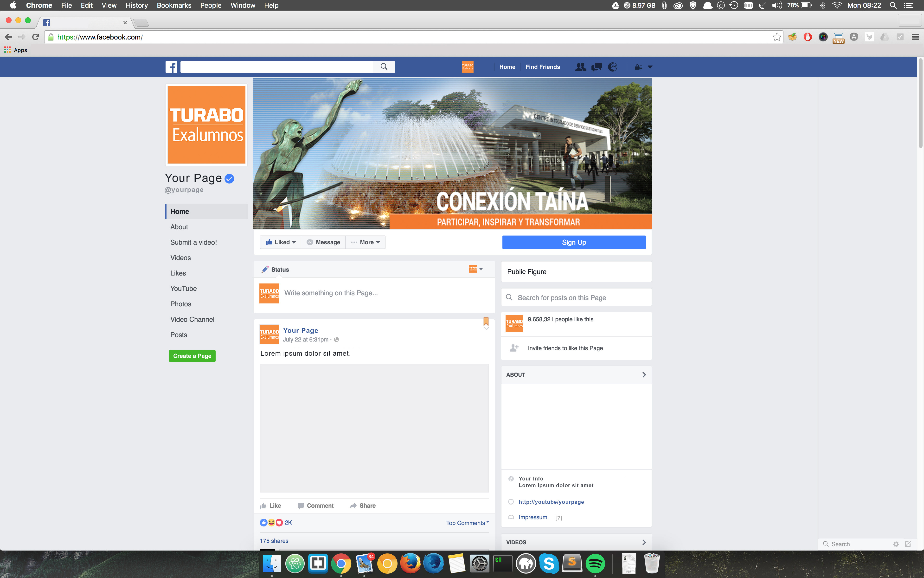This screenshot has width=924, height=578.
Task: Click the browser reload button
Action: pyautogui.click(x=36, y=37)
